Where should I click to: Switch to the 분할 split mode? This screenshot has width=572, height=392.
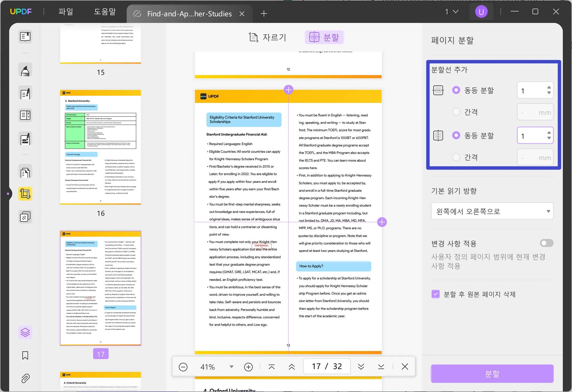324,37
